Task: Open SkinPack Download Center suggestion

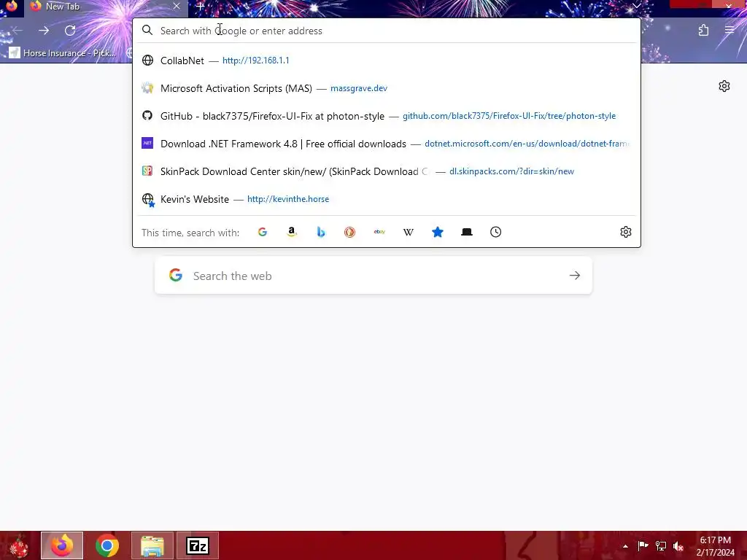Action: (x=387, y=171)
